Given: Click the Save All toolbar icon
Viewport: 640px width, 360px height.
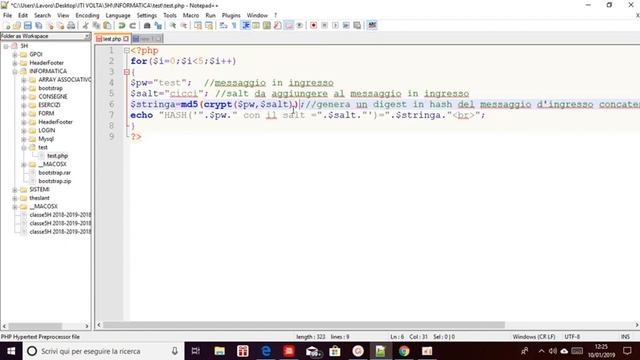Looking at the screenshot, I should point(39,26).
